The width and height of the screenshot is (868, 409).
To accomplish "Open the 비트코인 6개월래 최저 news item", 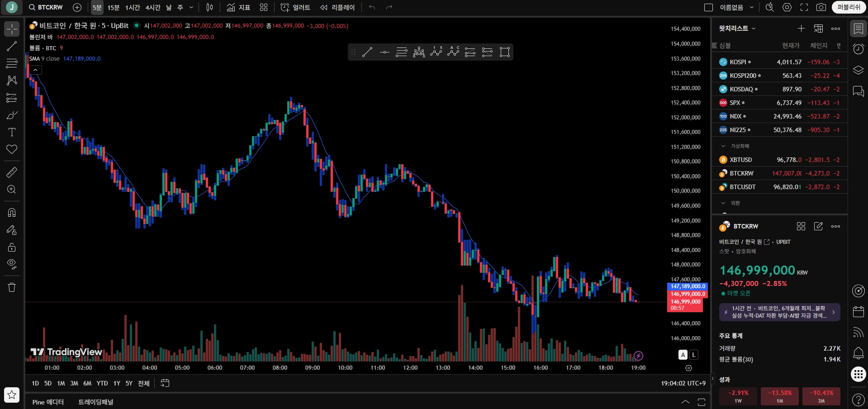I will click(x=780, y=312).
